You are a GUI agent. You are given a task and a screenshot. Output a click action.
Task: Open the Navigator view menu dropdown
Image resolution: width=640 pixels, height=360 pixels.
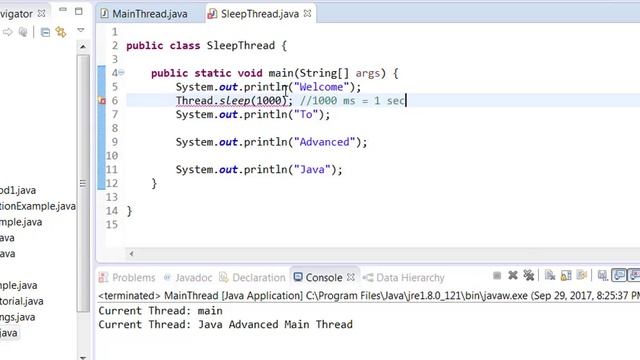coord(81,30)
